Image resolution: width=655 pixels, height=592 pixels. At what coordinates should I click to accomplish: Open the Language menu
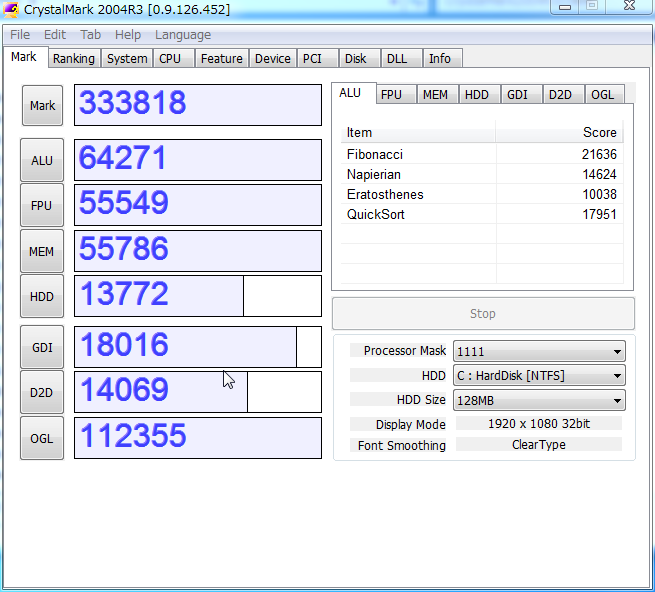(183, 35)
